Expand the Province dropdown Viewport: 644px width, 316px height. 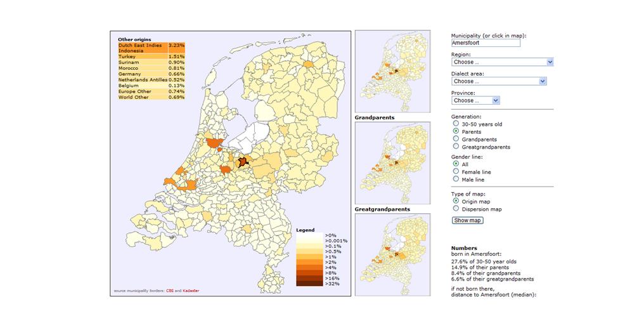[475, 100]
